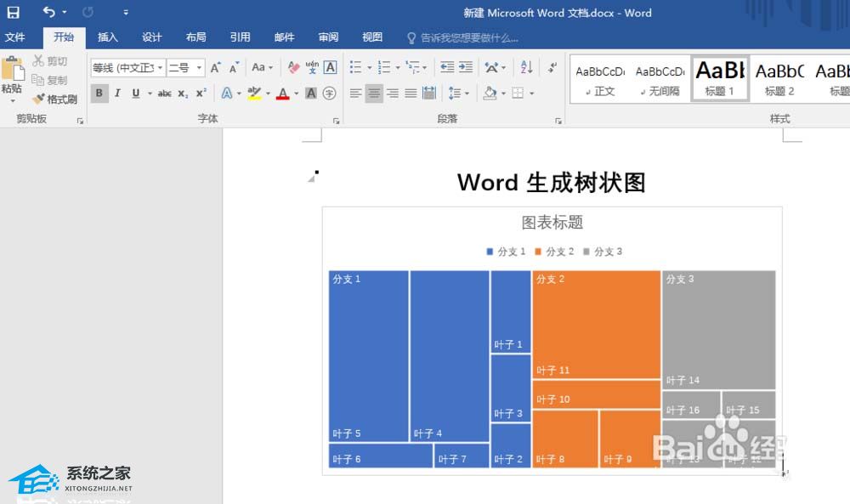Apply subscript formatting

click(182, 93)
